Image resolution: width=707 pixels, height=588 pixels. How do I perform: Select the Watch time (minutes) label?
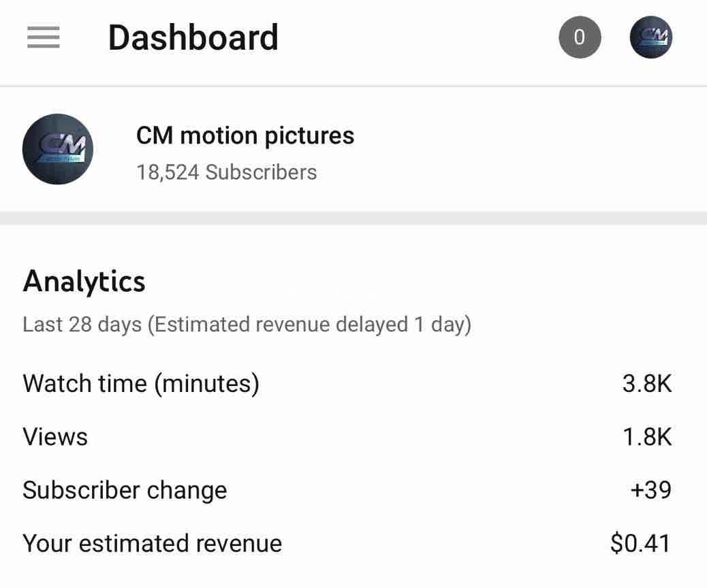141,383
